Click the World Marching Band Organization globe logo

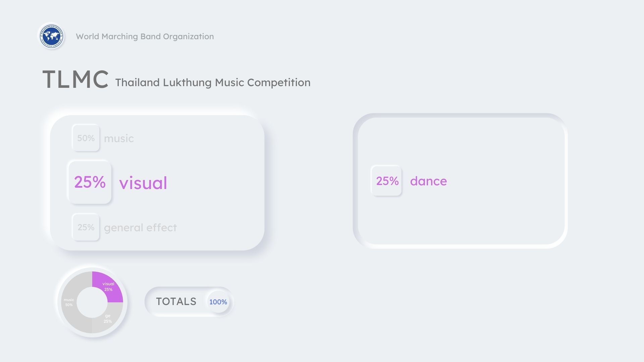tap(51, 36)
